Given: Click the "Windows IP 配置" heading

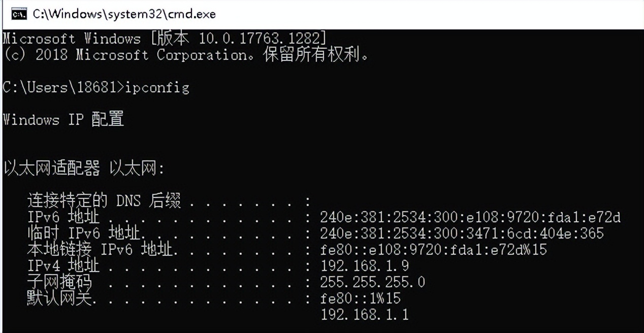Looking at the screenshot, I should 63,120.
